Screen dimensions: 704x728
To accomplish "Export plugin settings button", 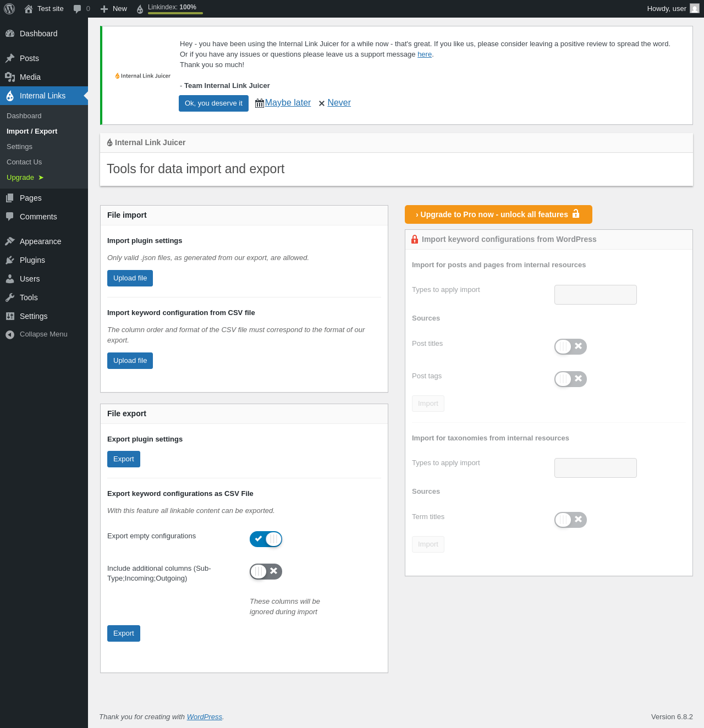I will pos(124,459).
